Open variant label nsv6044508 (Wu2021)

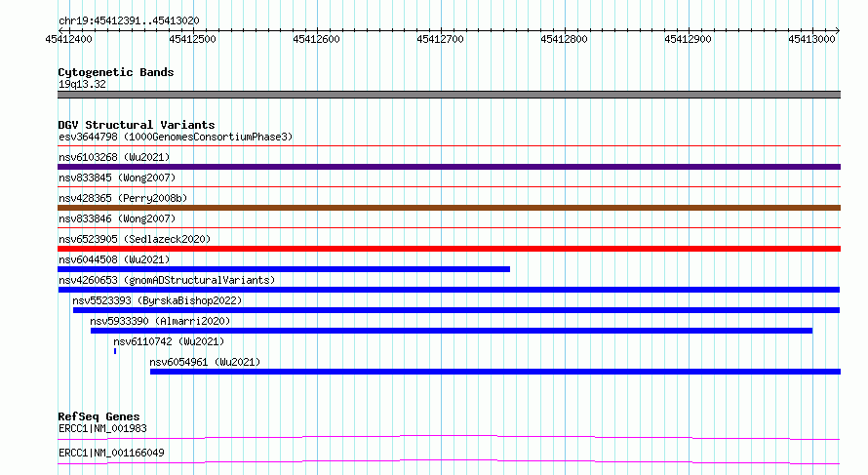114,259
